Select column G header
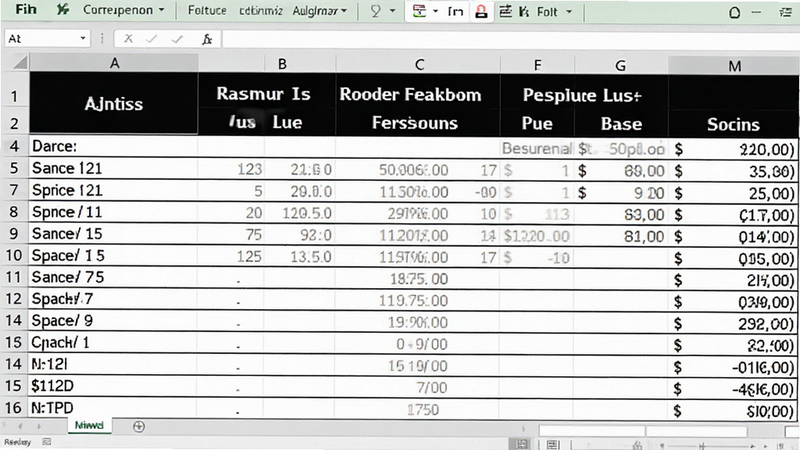800x450 pixels. (620, 65)
